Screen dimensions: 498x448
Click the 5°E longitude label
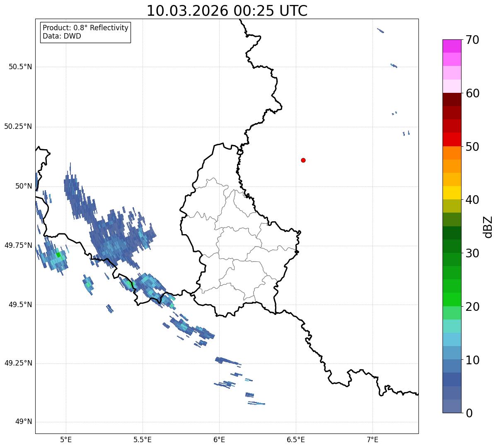click(66, 440)
